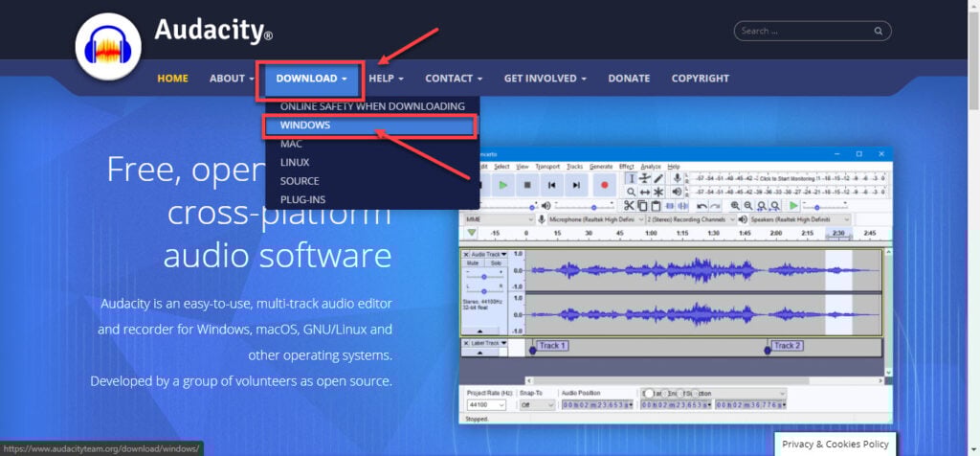Select the Zoom magnifier tool in tools toolbar
Screen dimensions: 980x456
(632, 192)
